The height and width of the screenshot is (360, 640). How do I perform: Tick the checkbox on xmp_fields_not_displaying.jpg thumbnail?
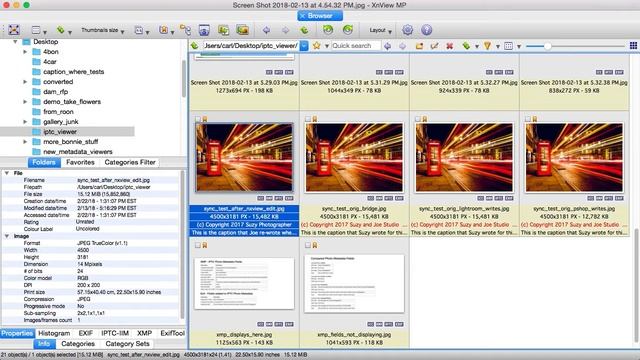[x=308, y=245]
